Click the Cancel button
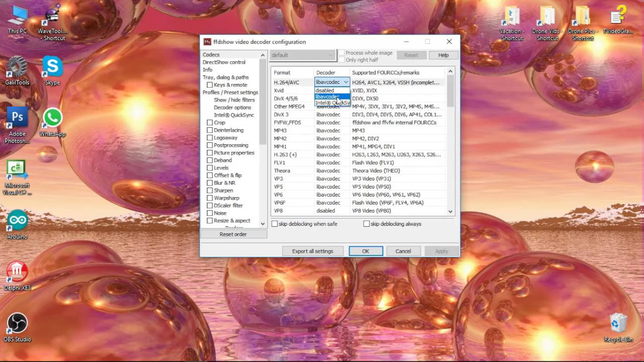644x362 pixels. pos(403,251)
